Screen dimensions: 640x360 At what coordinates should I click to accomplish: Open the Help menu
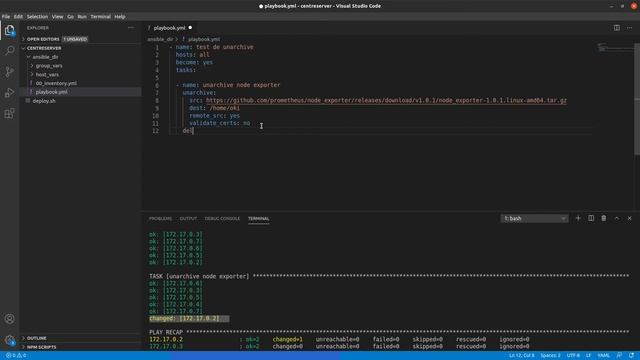pos(120,17)
